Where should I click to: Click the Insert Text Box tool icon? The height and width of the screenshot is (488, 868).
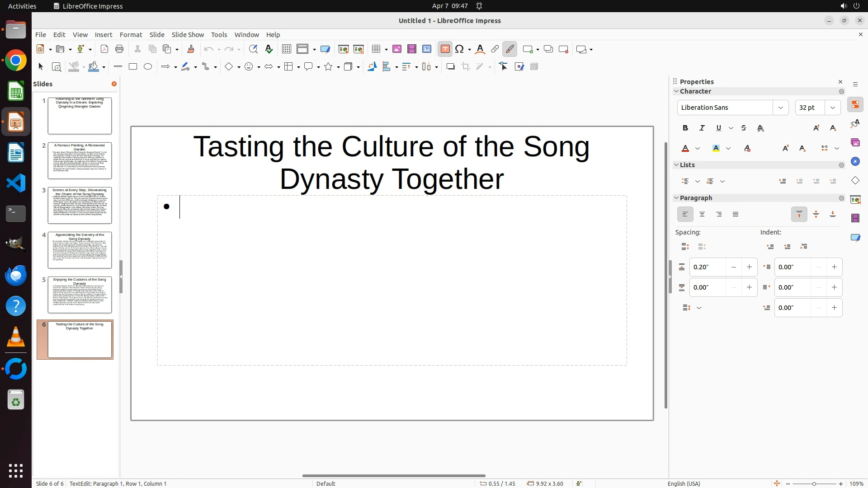(445, 49)
